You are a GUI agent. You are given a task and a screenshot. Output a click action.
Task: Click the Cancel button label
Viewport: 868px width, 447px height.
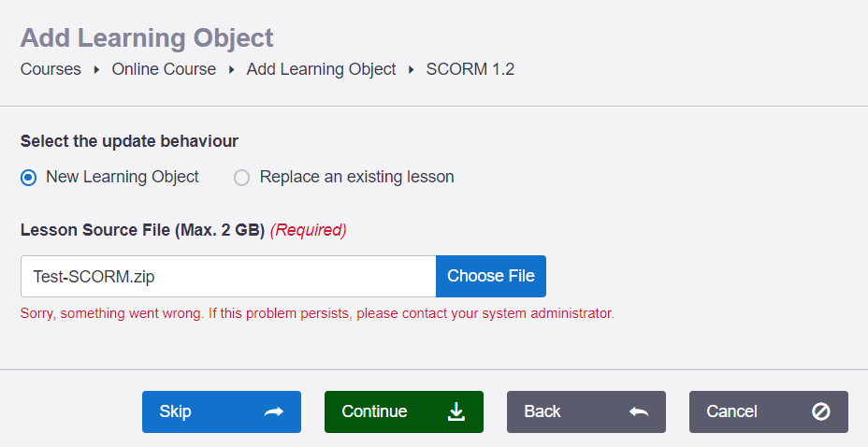click(731, 411)
